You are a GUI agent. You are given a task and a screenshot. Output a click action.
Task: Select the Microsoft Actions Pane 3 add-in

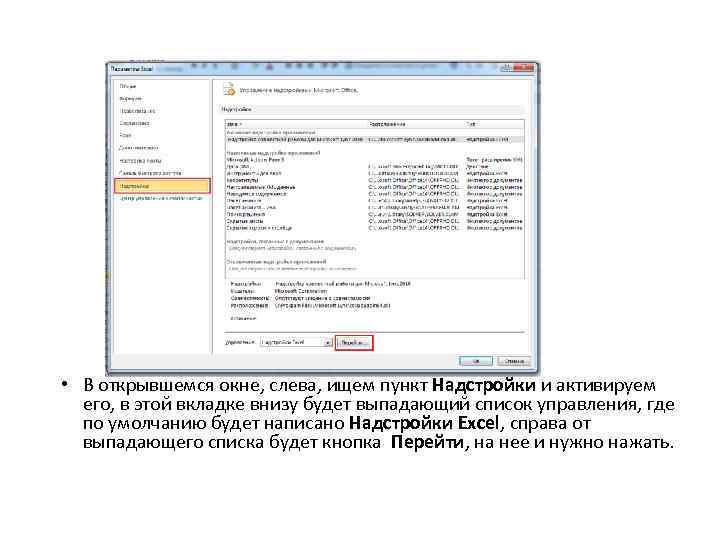pos(375,160)
